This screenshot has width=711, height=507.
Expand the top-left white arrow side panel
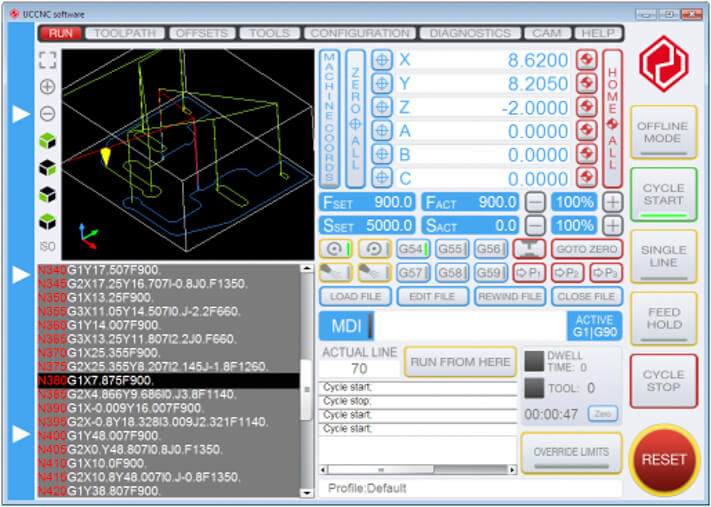pos(21,115)
